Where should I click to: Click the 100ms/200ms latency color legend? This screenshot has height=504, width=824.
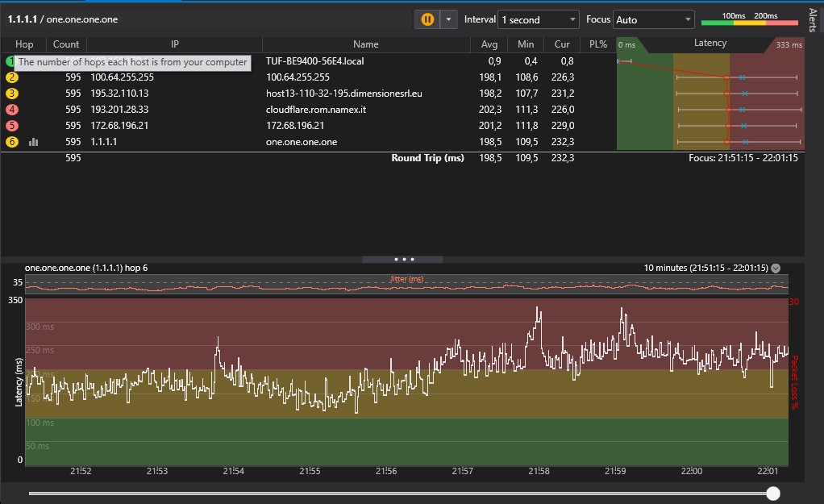[x=749, y=19]
